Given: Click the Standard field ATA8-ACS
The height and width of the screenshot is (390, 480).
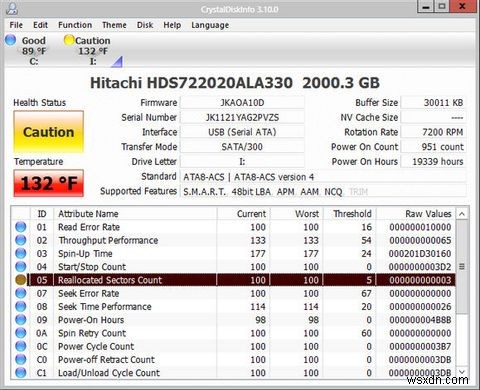Looking at the screenshot, I should point(323,177).
